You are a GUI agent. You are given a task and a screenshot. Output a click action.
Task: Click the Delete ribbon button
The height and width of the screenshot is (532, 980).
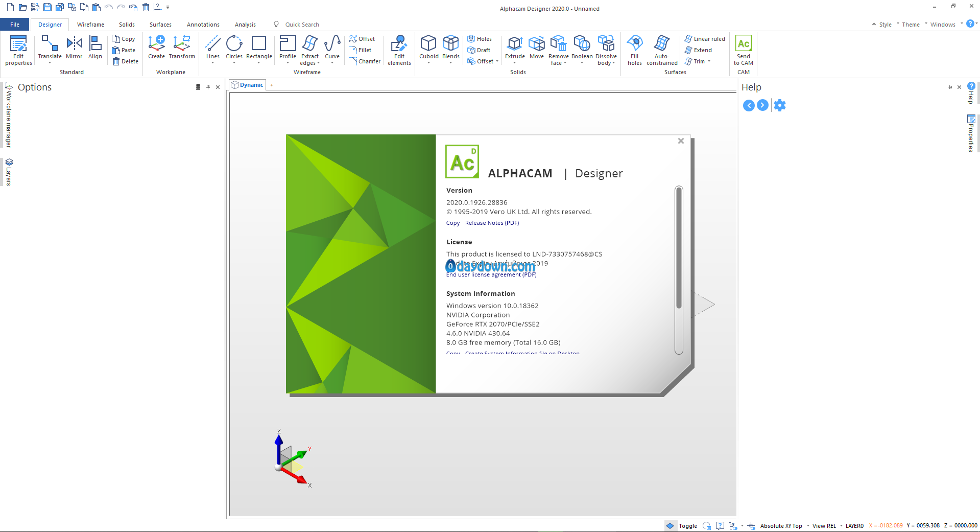pyautogui.click(x=125, y=61)
